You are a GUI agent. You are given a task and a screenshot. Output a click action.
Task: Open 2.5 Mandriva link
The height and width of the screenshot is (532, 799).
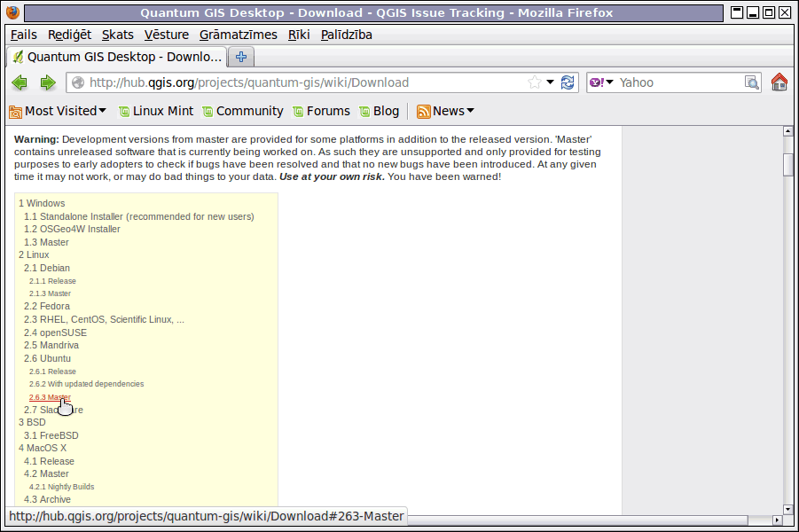51,346
